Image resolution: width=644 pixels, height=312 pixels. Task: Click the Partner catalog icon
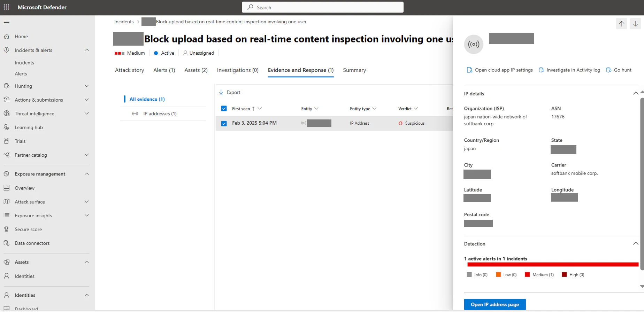click(x=6, y=155)
